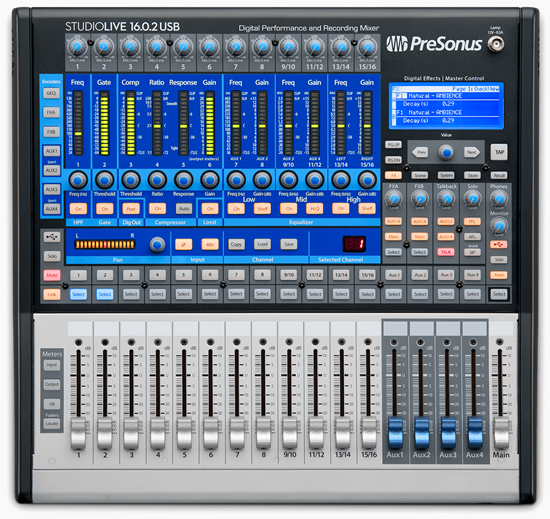Click the blue Aux1 fader cap
The width and height of the screenshot is (550, 519).
coord(395,433)
